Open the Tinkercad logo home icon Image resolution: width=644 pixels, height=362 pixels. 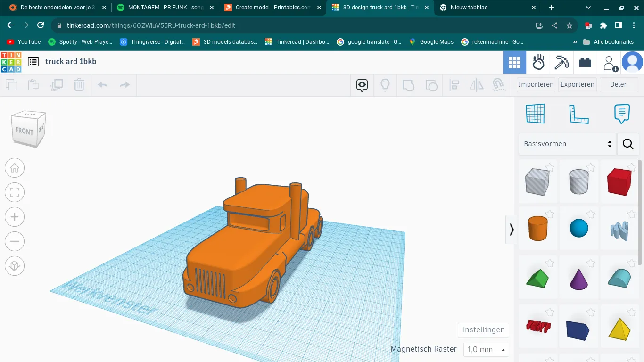click(11, 62)
